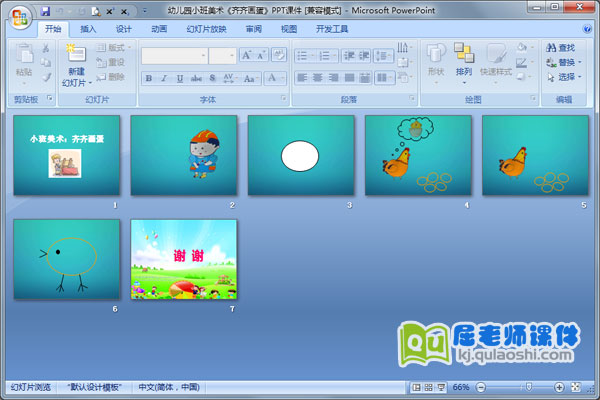Viewport: 600px width, 400px height.
Task: Click Reset (重设) slide button
Action: click(110, 62)
